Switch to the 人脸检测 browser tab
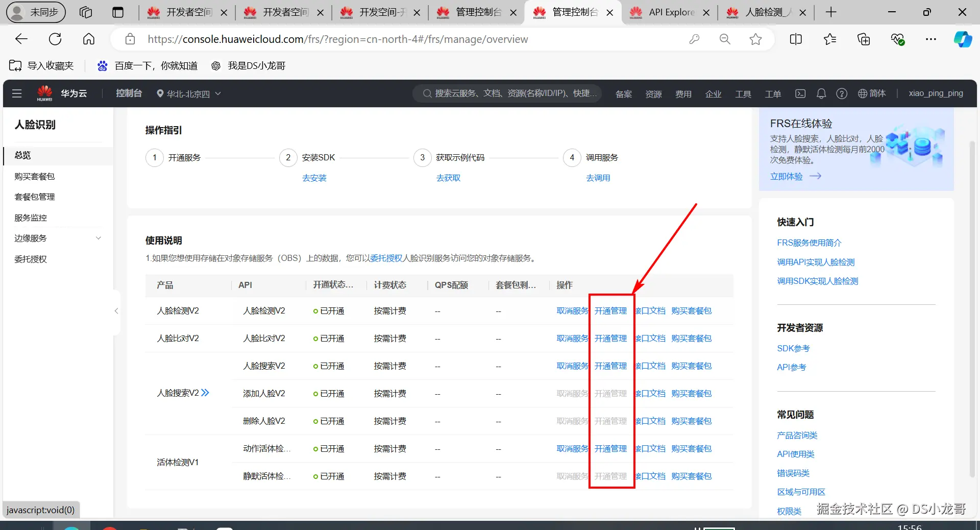 [x=766, y=12]
